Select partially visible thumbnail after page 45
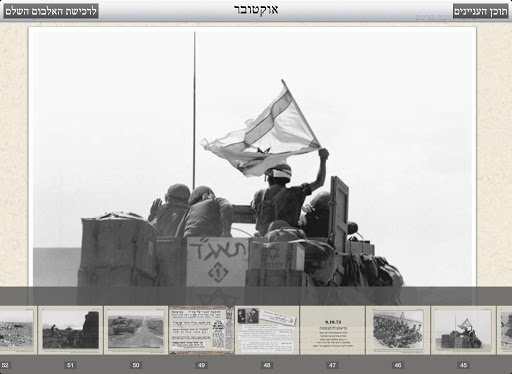The width and height of the screenshot is (512, 374). 505,330
